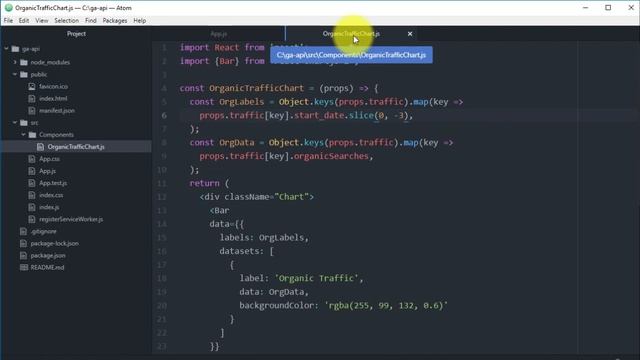640x360 pixels.
Task: Collapse the ga-api root folder
Action: tap(7, 49)
